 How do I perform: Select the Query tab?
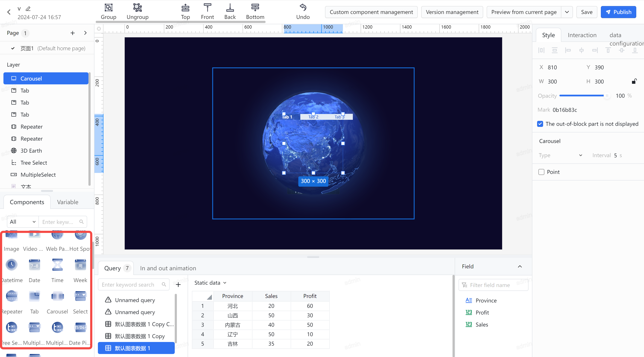coord(116,268)
